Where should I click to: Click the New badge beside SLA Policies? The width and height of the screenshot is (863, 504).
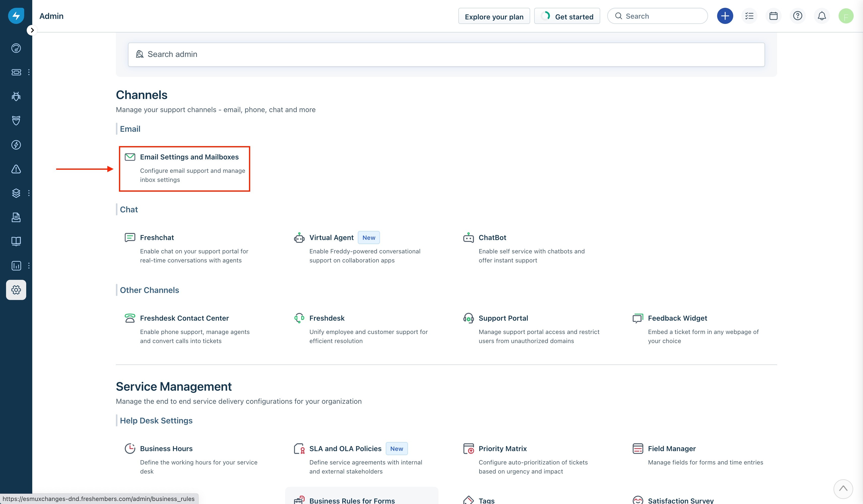click(x=397, y=449)
